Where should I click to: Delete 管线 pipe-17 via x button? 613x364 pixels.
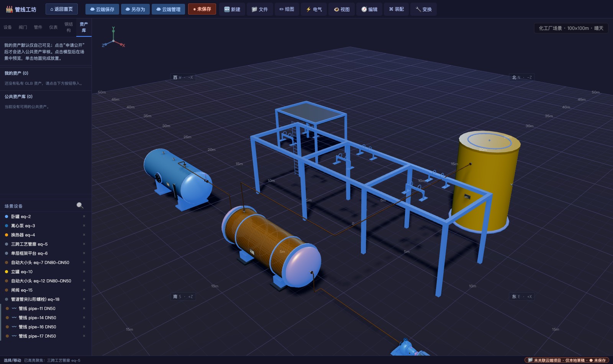[84, 336]
